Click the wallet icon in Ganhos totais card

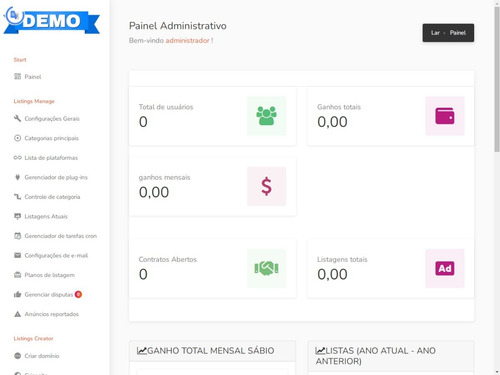pos(445,116)
